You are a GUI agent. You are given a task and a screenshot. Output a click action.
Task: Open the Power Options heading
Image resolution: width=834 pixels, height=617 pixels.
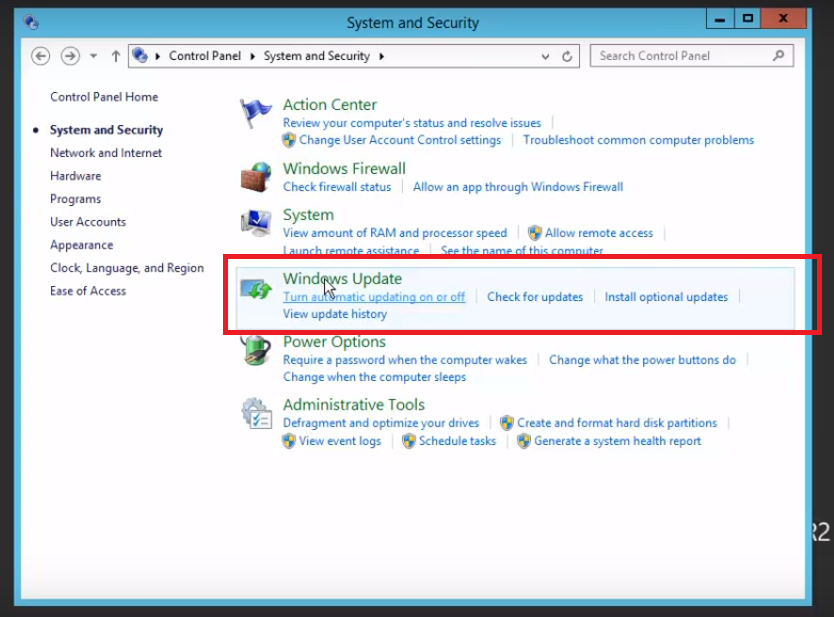tap(334, 342)
